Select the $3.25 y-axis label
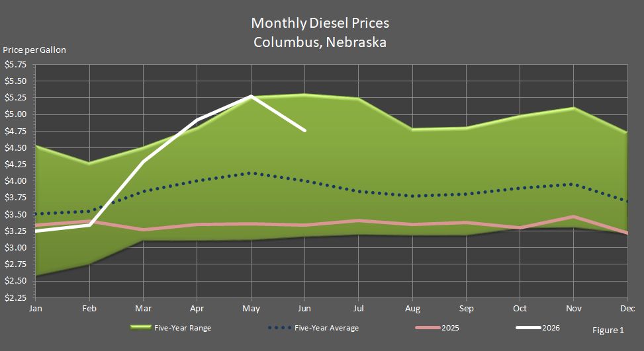This screenshot has width=644, height=351. 16,231
